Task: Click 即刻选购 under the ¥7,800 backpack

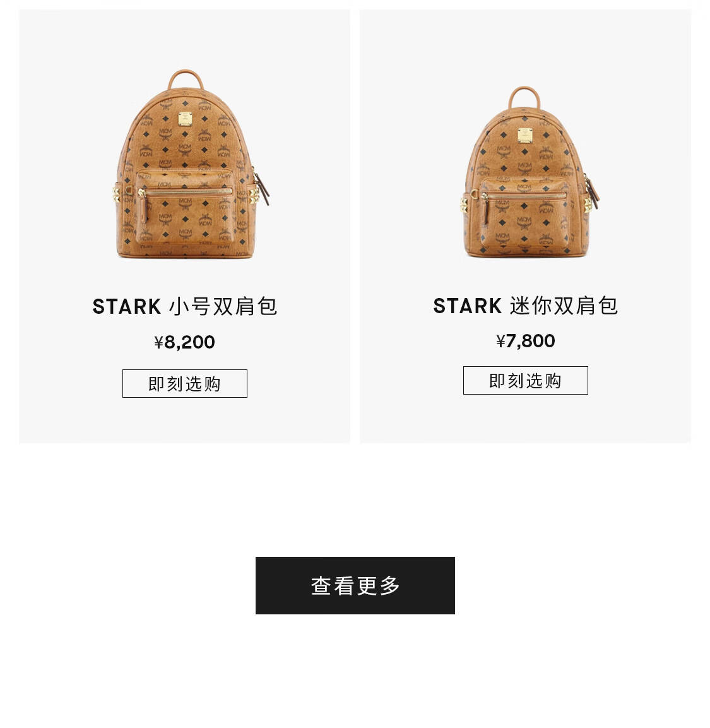Action: tap(525, 380)
